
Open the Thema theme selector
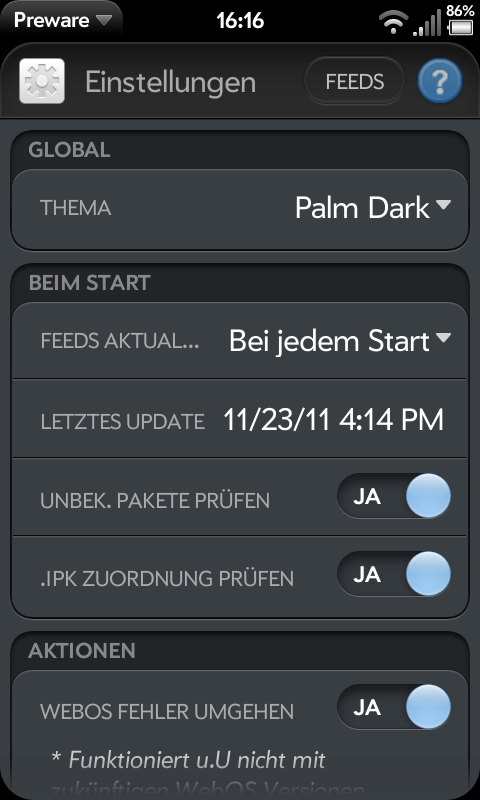pyautogui.click(x=240, y=209)
